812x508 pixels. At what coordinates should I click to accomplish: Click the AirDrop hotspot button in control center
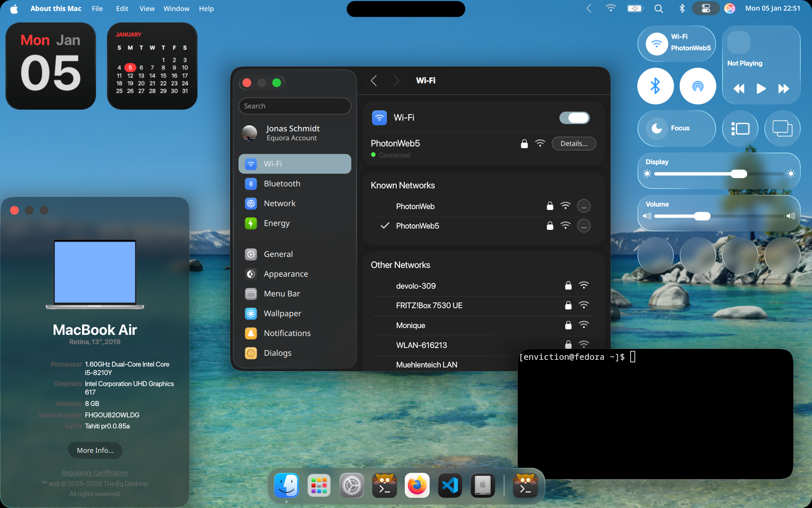click(697, 86)
